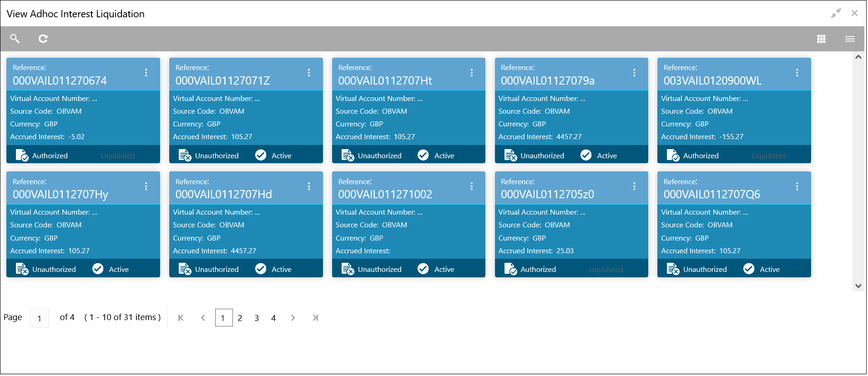Image resolution: width=868 pixels, height=376 pixels.
Task: Click Accrued Interest 25.03 value
Action: coord(565,251)
